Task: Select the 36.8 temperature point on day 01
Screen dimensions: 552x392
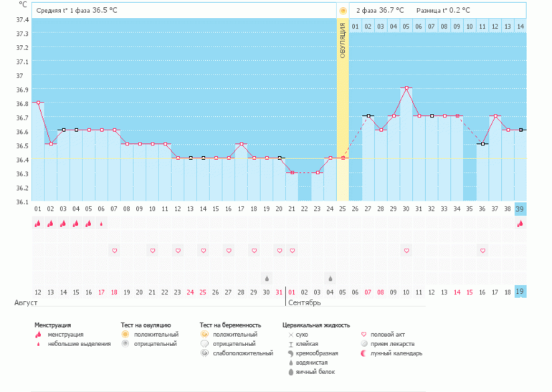Action: pyautogui.click(x=37, y=102)
